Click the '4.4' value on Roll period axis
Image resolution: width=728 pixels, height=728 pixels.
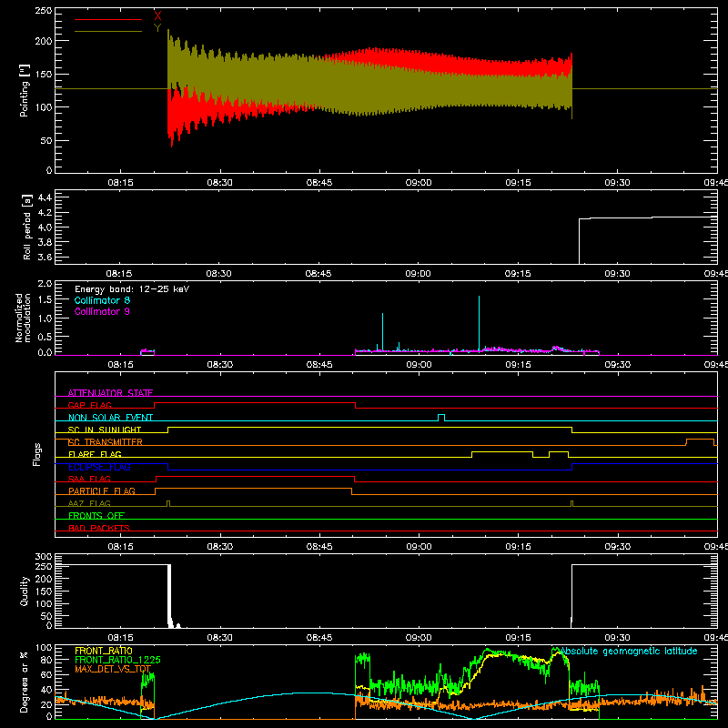tap(45, 197)
